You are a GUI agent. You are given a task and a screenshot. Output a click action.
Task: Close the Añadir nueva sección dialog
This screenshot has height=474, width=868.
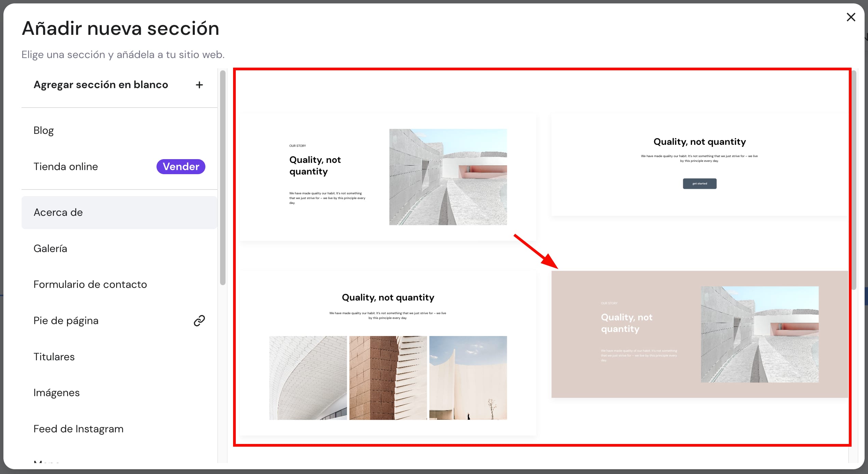(x=851, y=17)
